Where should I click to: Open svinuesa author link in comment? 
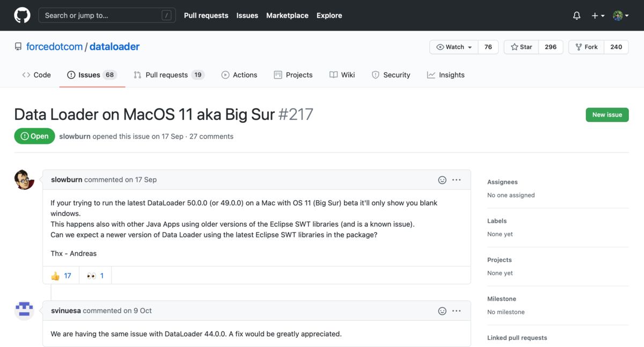pyautogui.click(x=66, y=310)
